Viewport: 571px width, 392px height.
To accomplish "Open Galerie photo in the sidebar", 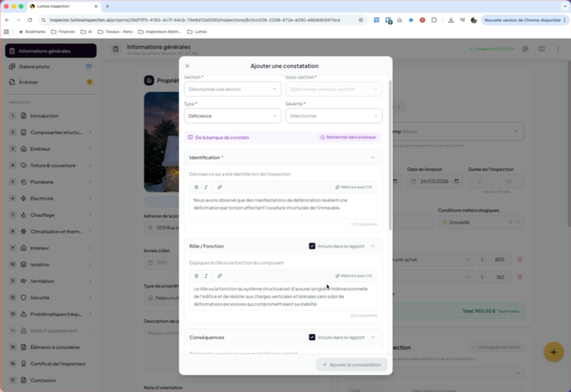I will [x=51, y=66].
